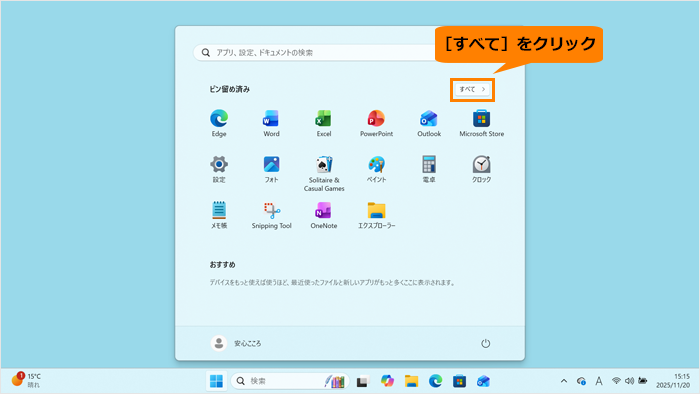Launch OneNote from the Start menu

coord(324,215)
